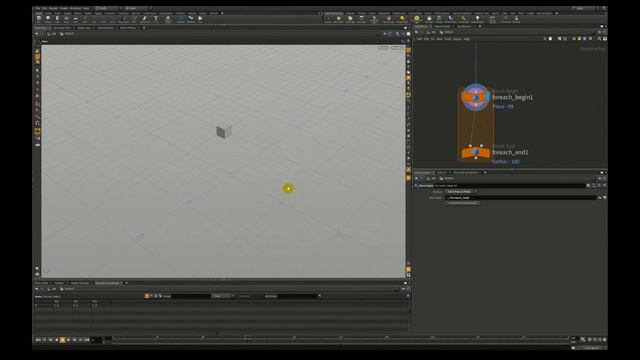Viewport: 640px width, 360px height.
Task: Select the Font shelf tool
Action: (x=156, y=19)
